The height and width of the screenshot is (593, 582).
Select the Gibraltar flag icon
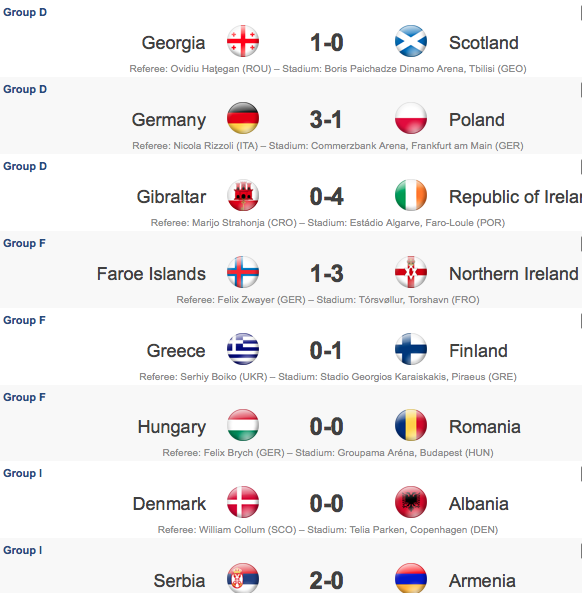243,195
